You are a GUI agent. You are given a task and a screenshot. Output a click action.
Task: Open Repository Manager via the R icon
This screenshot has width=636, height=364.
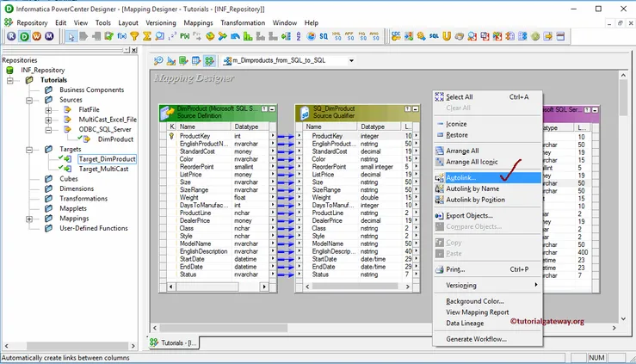point(11,36)
